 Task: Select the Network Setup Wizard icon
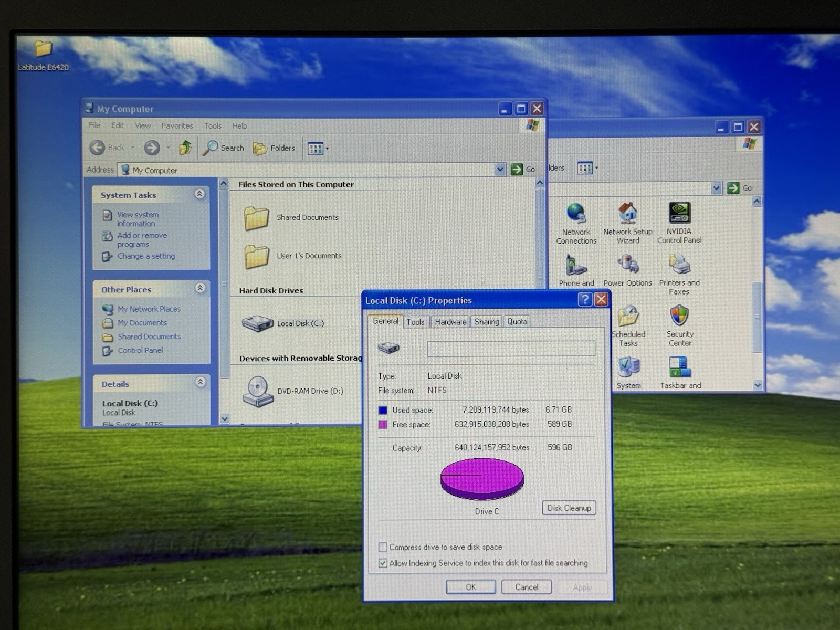[x=628, y=223]
